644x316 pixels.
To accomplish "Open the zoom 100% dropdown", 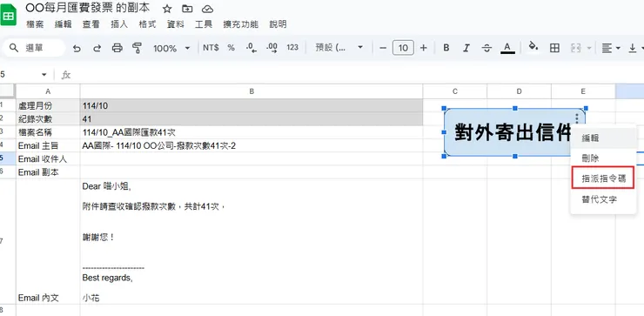I will 171,49.
